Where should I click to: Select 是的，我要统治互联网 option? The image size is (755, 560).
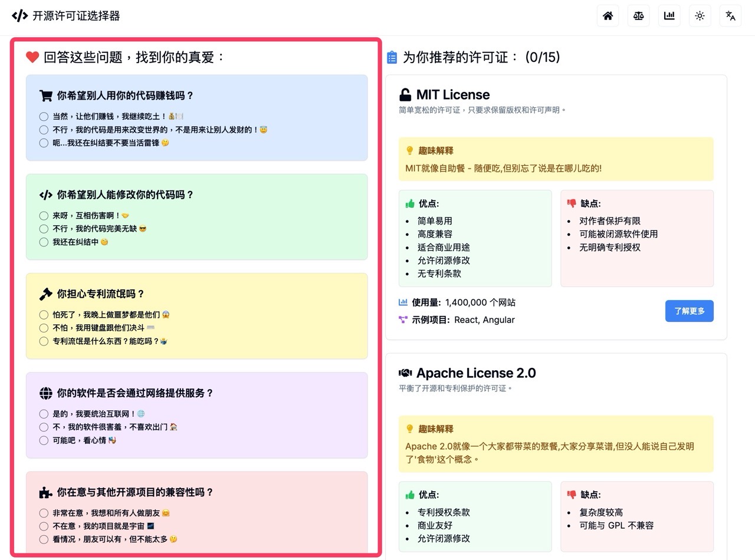(44, 414)
